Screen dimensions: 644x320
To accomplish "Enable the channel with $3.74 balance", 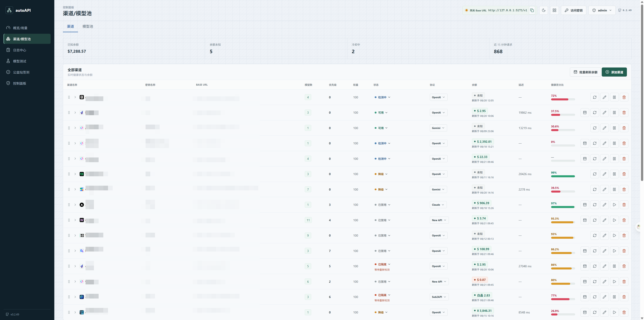I will pos(614,220).
